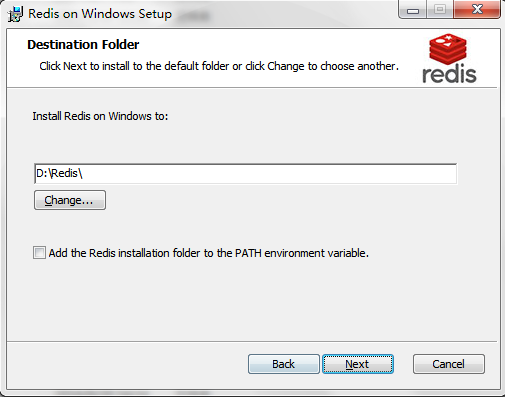Click the "Click Next to install" instruction text
This screenshot has height=397, width=505.
(219, 66)
